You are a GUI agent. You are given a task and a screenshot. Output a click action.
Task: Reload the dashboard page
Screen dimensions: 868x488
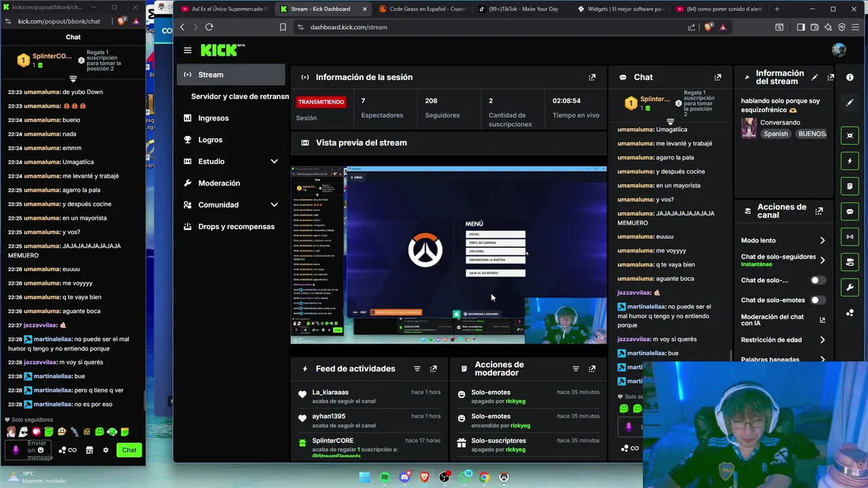click(x=209, y=27)
